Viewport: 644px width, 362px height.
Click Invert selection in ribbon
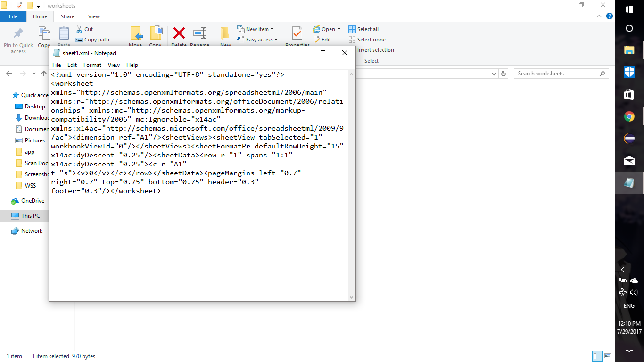tap(375, 50)
